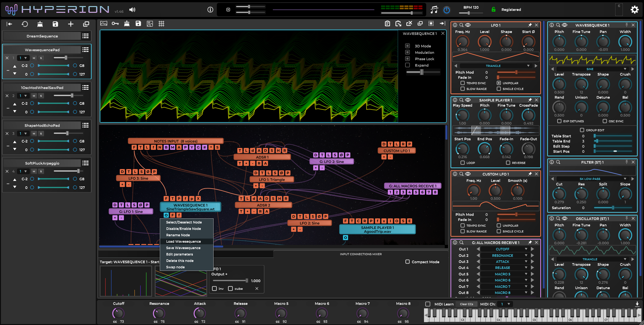Image resolution: width=644 pixels, height=325 pixels.
Task: Adjust the BPM 120 tempo slider
Action: point(471,13)
